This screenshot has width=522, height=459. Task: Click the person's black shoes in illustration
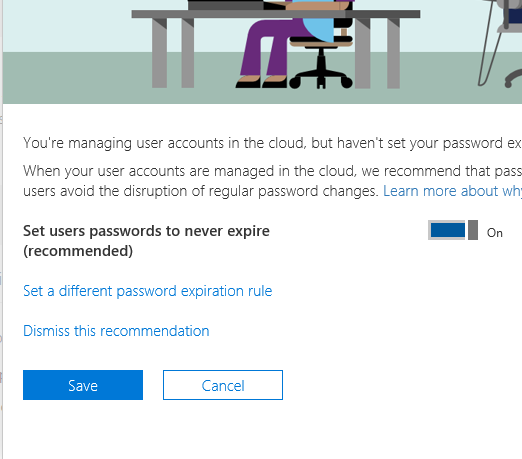[x=261, y=82]
